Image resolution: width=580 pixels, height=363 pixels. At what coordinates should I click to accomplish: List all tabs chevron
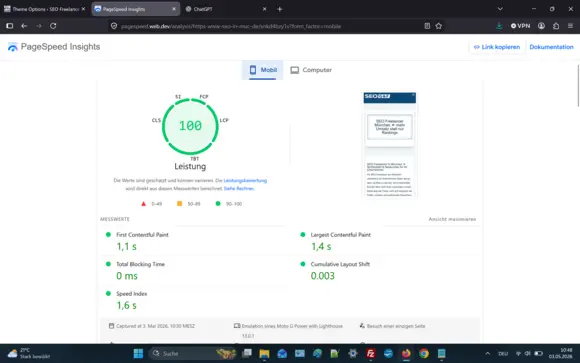(500, 9)
